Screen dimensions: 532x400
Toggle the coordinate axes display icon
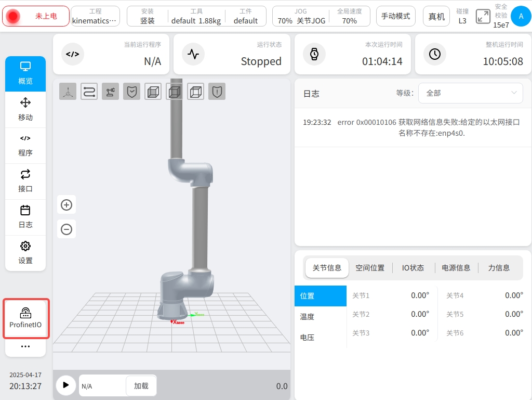click(x=68, y=92)
